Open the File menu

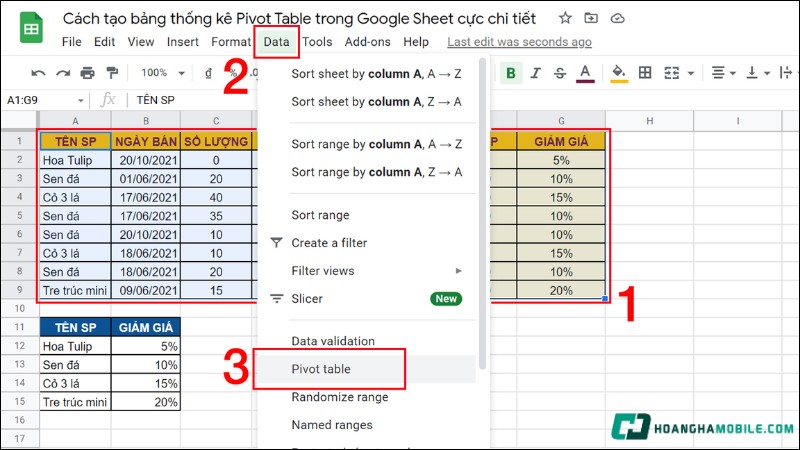click(71, 42)
